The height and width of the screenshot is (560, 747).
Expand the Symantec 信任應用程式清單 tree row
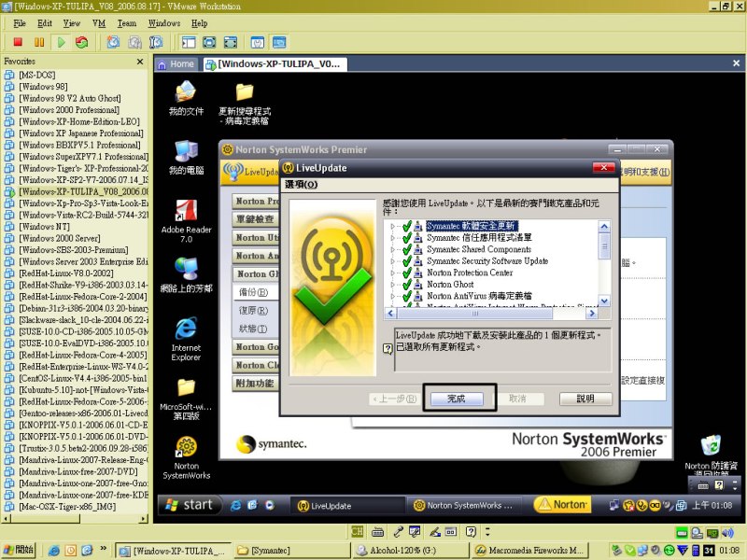pyautogui.click(x=392, y=238)
